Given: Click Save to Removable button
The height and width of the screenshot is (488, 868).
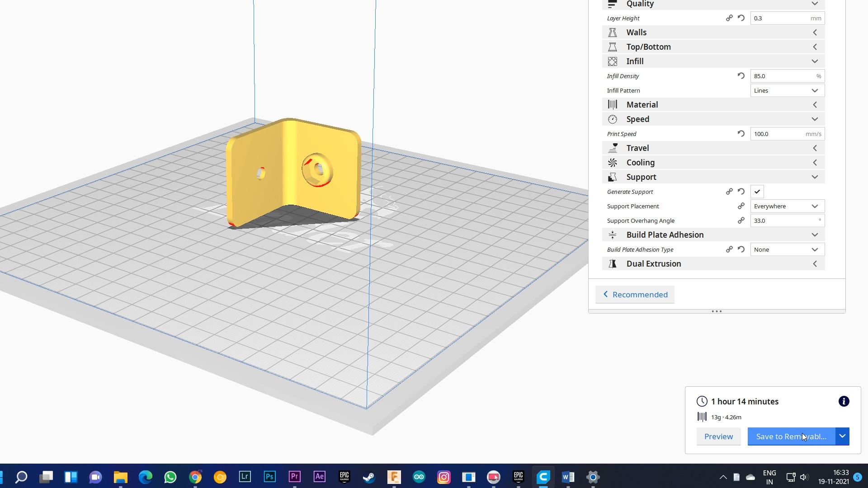Looking at the screenshot, I should (791, 436).
